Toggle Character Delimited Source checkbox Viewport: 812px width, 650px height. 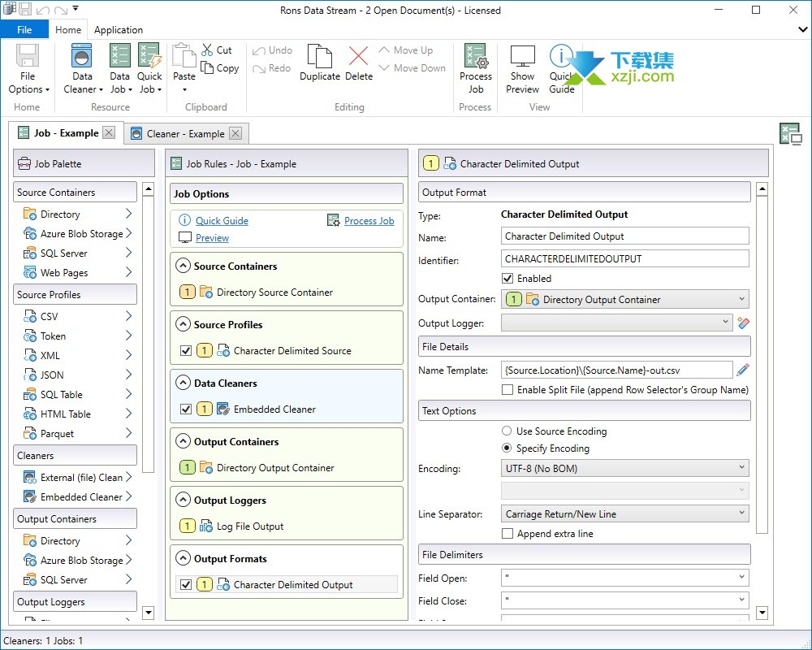[x=186, y=351]
